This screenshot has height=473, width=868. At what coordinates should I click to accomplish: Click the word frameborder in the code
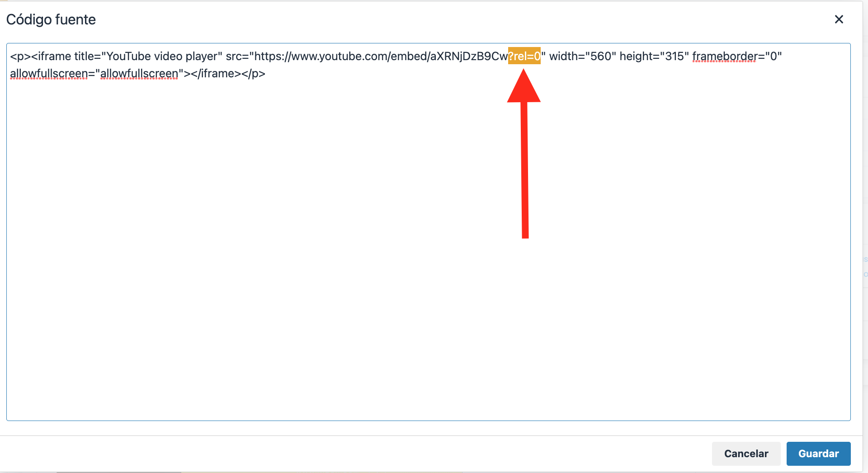point(725,56)
